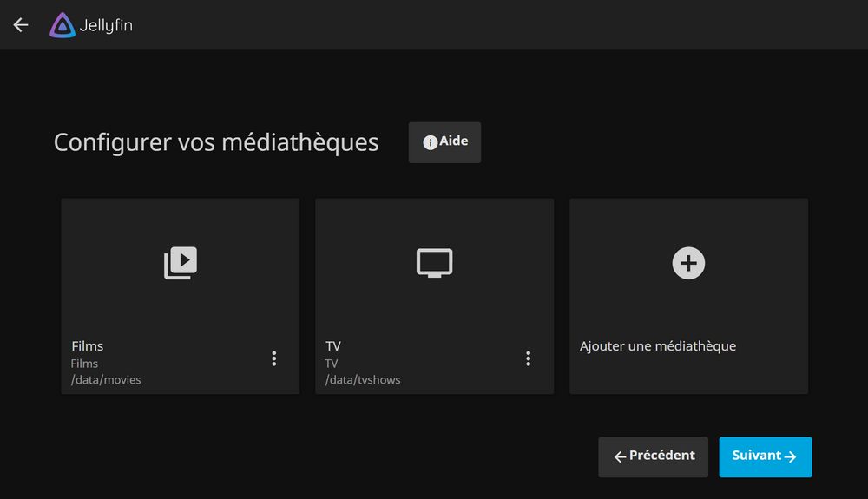Click the /data/tvshows folder path

[x=363, y=380]
